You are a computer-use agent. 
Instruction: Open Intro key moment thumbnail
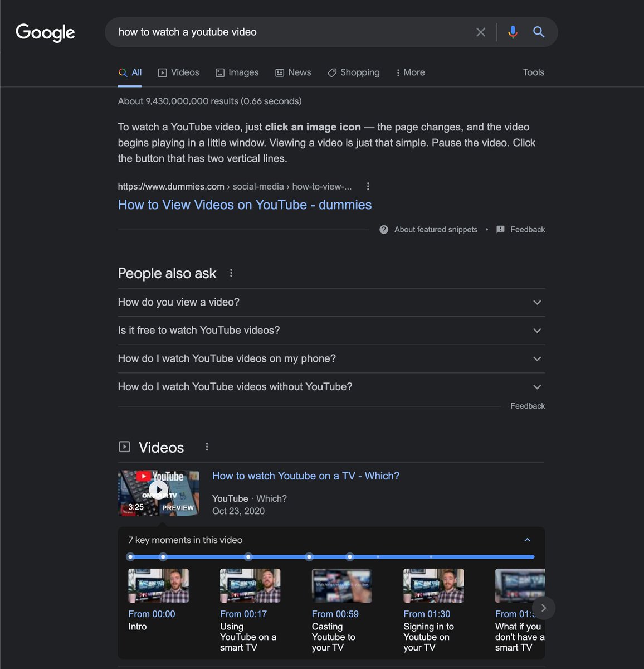158,585
